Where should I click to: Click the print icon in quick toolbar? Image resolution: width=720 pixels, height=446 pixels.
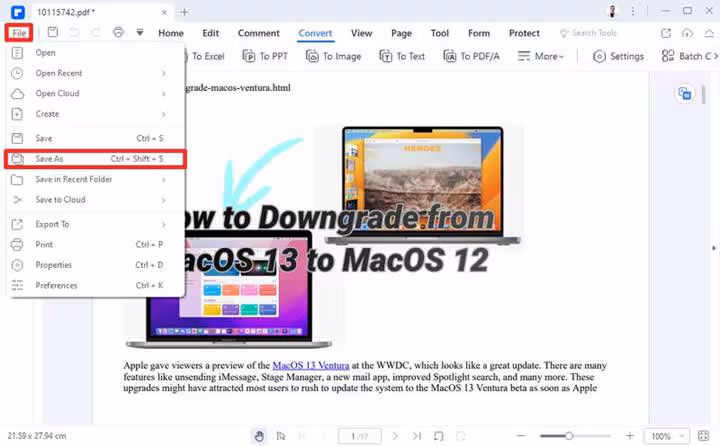[x=118, y=32]
